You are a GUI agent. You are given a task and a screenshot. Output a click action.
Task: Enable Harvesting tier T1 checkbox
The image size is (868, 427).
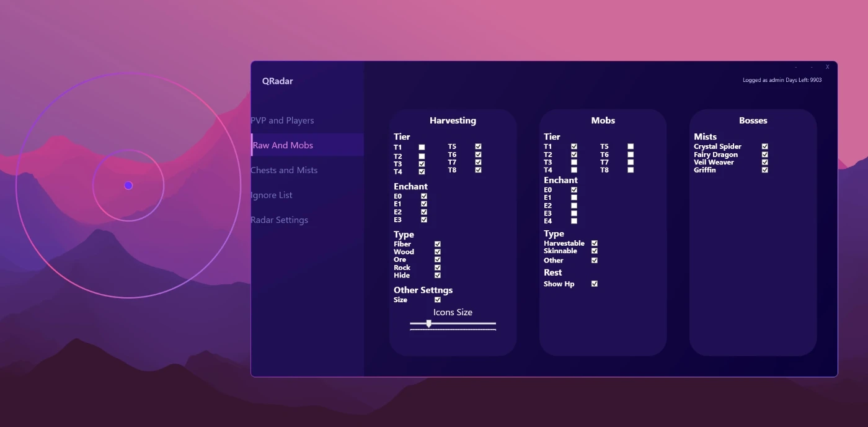pyautogui.click(x=422, y=148)
